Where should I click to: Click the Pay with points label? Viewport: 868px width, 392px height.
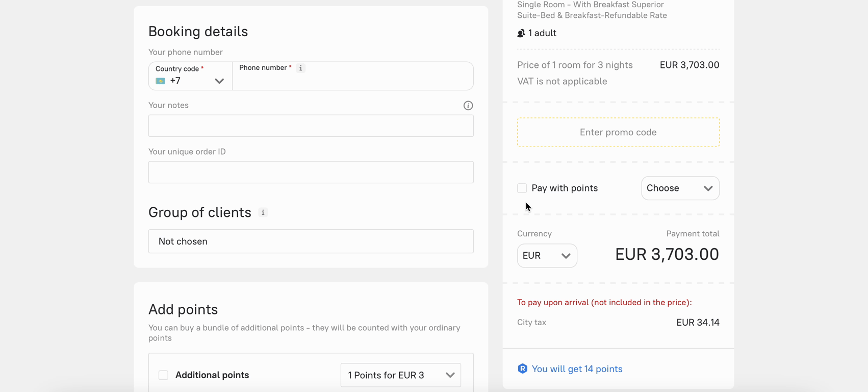coord(564,188)
